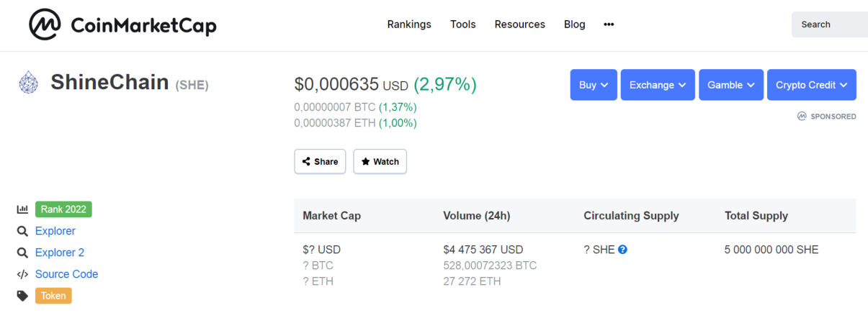Screen dimensions: 868x313
Task: Open the Buy dropdown
Action: coord(594,85)
